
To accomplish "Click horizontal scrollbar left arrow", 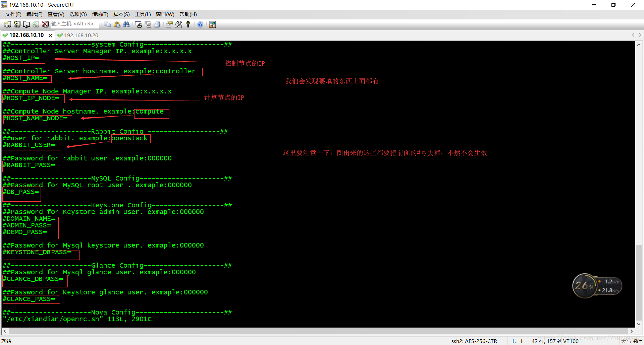I will 5,331.
